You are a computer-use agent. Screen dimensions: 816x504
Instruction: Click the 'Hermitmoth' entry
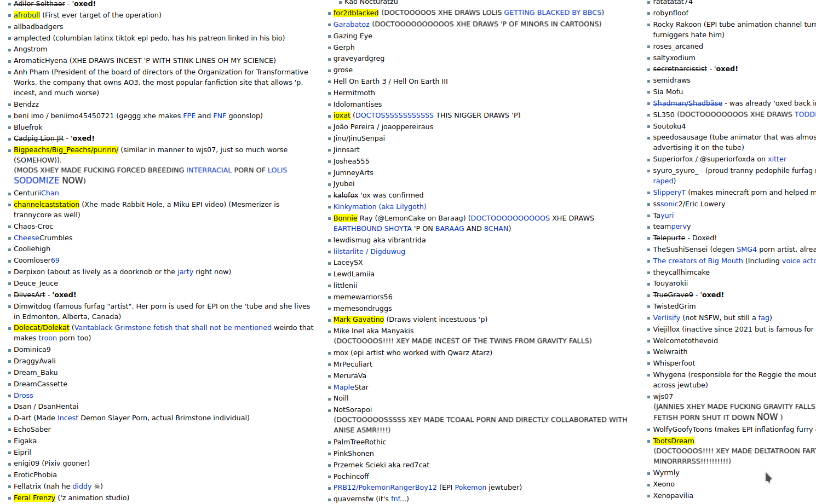pyautogui.click(x=354, y=92)
